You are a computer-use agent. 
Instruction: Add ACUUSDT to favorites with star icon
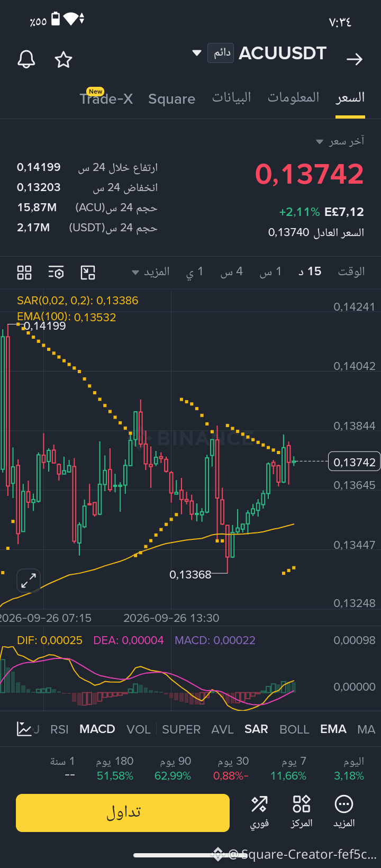coord(63,60)
